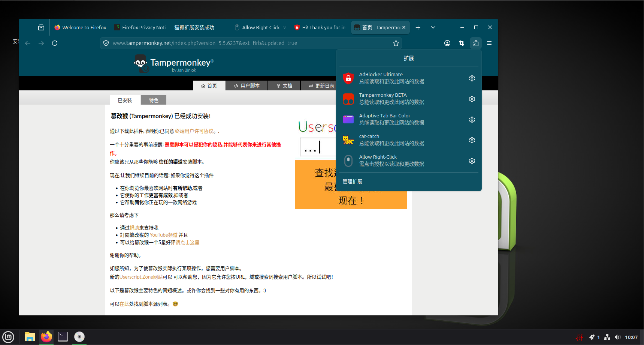Viewport: 644px width, 345px height.
Task: Switch to 猫抓扩展安装成功 tab
Action: (199, 27)
